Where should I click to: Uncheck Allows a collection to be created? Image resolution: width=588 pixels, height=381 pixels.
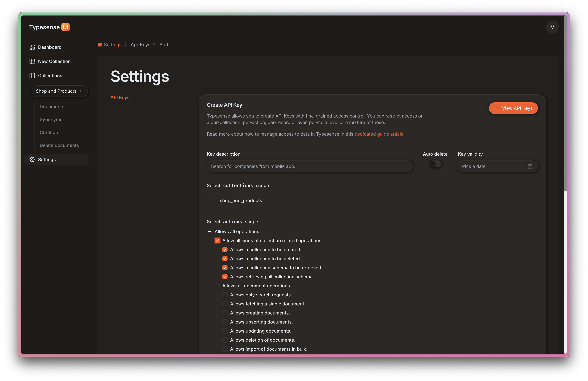[x=225, y=250]
